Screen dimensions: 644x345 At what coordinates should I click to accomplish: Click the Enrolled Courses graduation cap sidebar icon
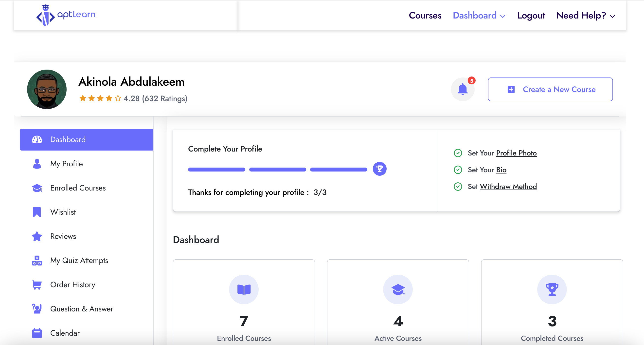pyautogui.click(x=37, y=188)
